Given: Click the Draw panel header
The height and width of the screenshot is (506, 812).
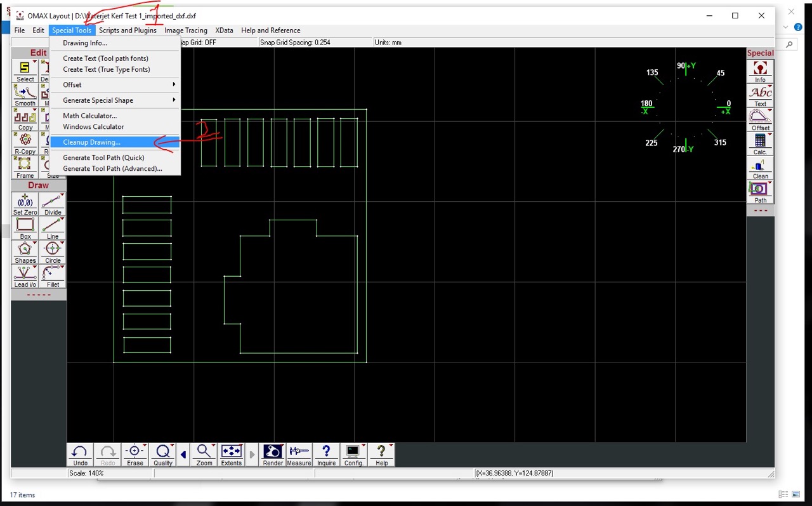Looking at the screenshot, I should pos(39,185).
